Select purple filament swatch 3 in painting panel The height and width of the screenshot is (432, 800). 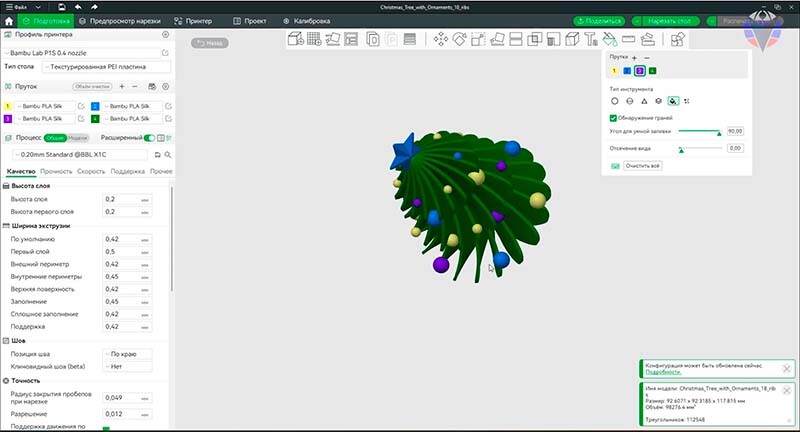640,71
